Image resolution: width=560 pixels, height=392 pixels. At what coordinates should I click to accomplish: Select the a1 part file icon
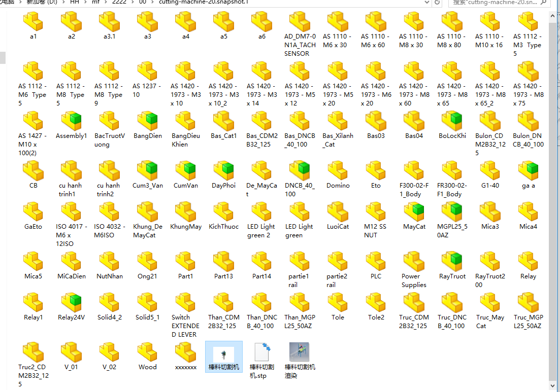pos(33,21)
